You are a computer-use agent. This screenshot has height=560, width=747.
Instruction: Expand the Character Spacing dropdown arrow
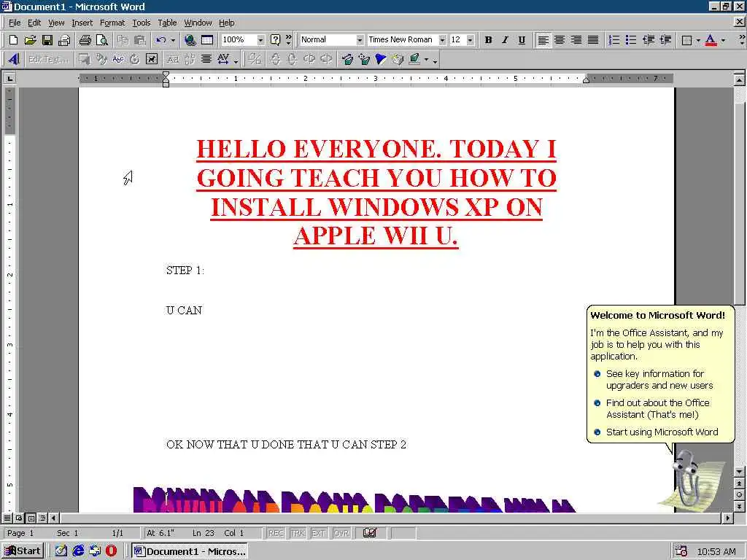click(x=236, y=61)
